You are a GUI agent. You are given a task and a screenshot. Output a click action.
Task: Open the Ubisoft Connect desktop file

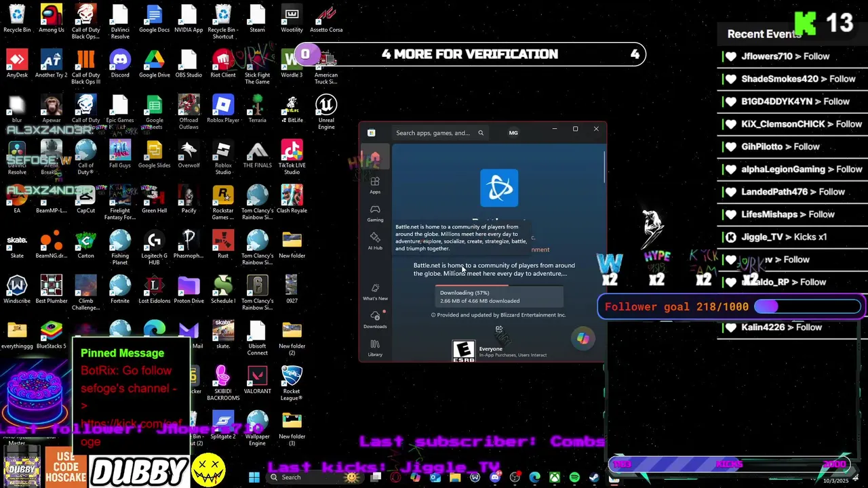(257, 338)
